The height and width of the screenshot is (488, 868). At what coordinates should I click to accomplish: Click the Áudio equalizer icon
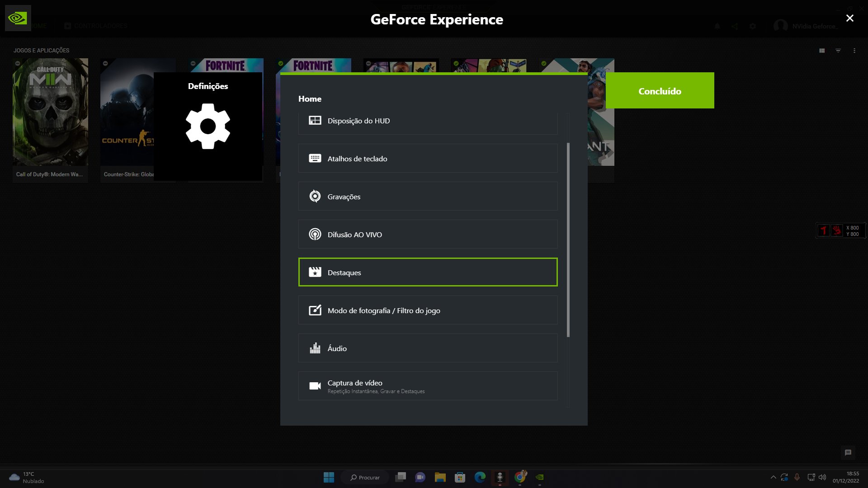pyautogui.click(x=315, y=348)
